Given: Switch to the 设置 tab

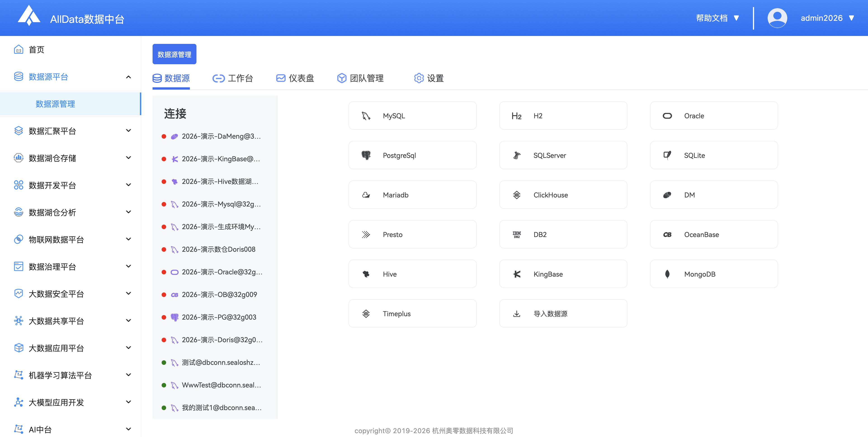Looking at the screenshot, I should (x=429, y=78).
